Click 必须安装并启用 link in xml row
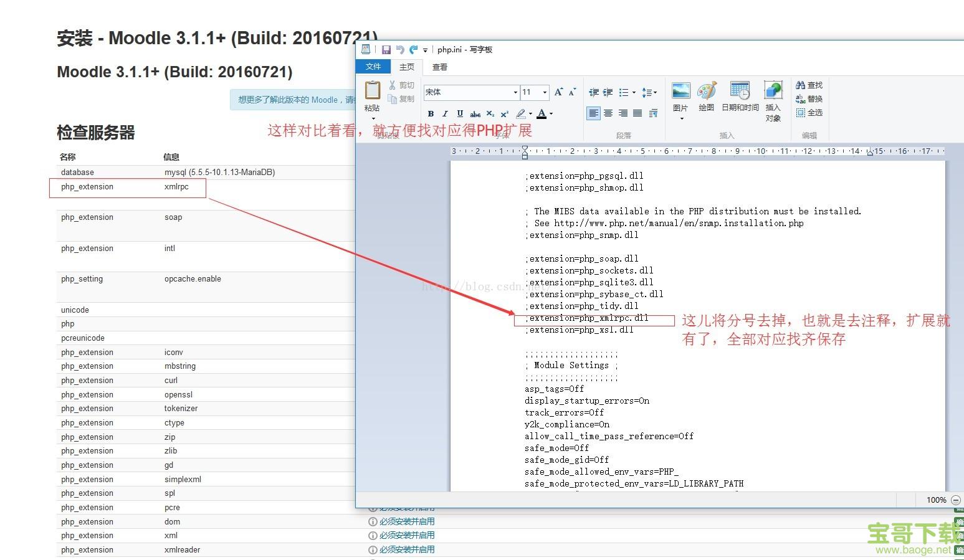 pyautogui.click(x=407, y=535)
